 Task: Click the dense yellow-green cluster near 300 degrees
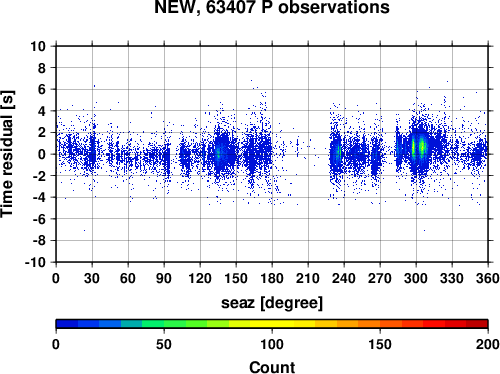coord(418,148)
